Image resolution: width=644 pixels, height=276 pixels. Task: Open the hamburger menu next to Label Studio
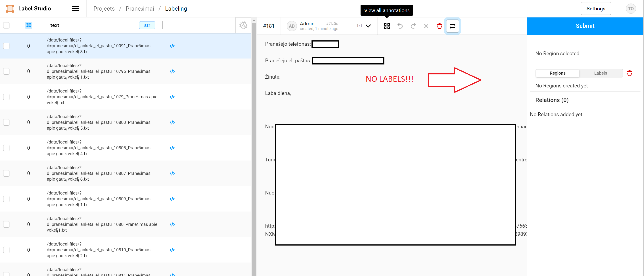(75, 8)
